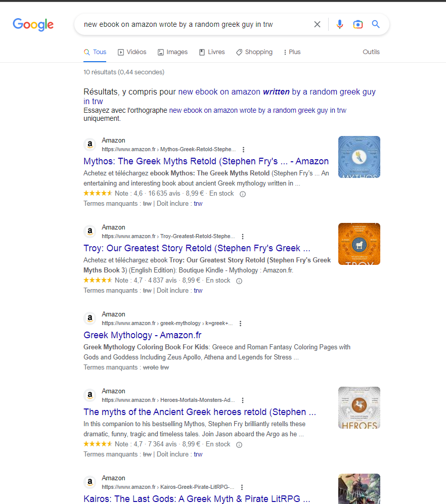Click the Heroes-Mortals-Monsters amazon.fr URL
This screenshot has width=446, height=504.
[168, 400]
